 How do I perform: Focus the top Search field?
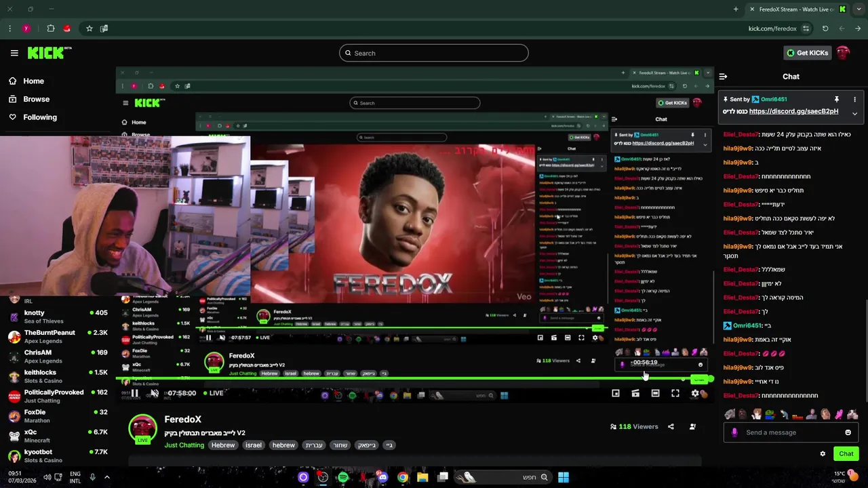tap(434, 53)
